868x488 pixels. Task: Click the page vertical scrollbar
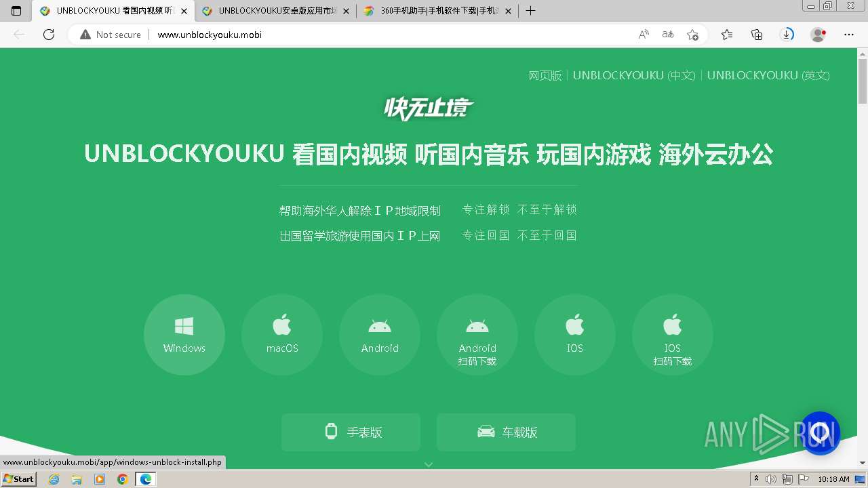point(863,81)
